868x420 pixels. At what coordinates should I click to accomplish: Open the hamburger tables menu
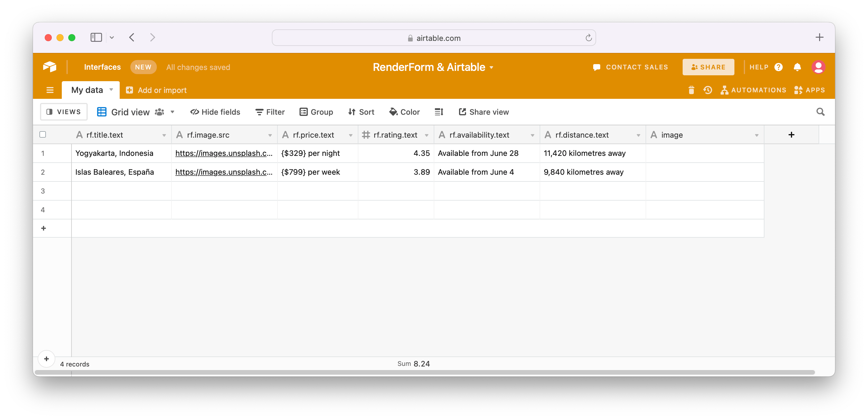[x=50, y=90]
